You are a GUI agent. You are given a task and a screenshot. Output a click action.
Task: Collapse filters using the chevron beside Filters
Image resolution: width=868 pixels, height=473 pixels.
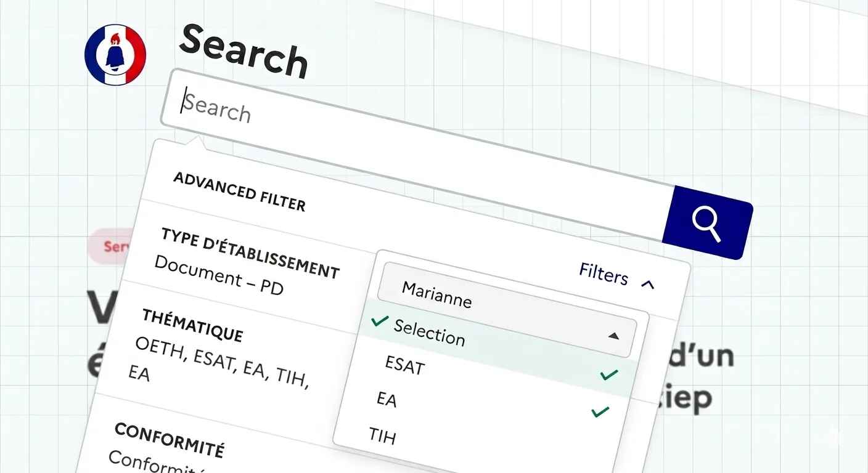pos(647,284)
